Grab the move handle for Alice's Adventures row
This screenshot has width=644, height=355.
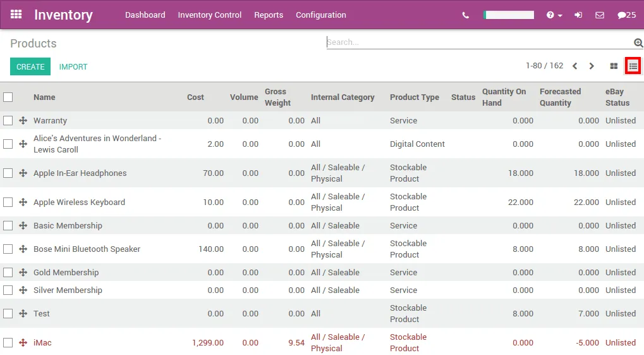point(23,144)
